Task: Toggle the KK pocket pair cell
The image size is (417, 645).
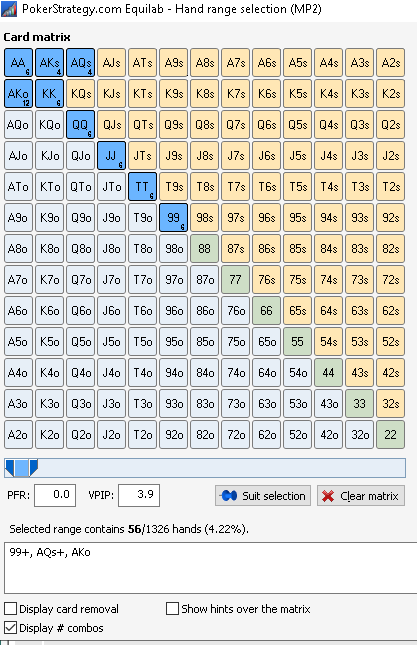Action: point(49,93)
